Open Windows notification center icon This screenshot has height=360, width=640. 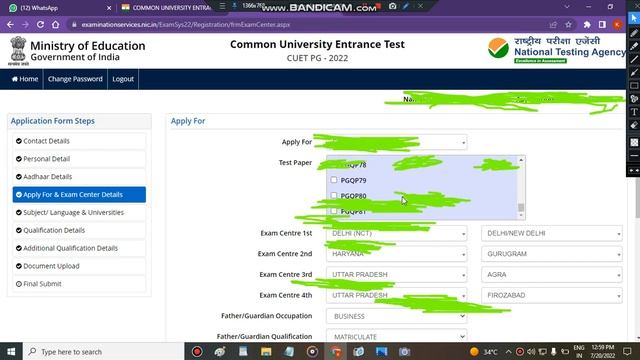627,351
